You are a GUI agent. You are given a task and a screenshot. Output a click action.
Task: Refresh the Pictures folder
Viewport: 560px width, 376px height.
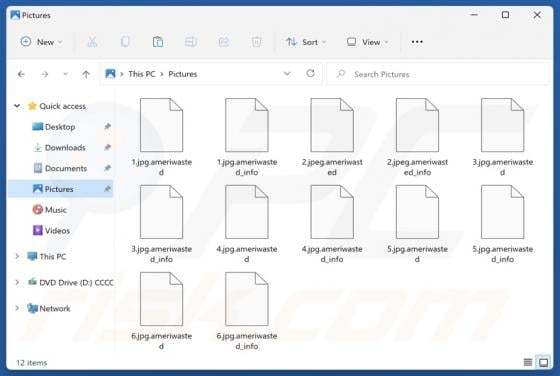coord(310,73)
